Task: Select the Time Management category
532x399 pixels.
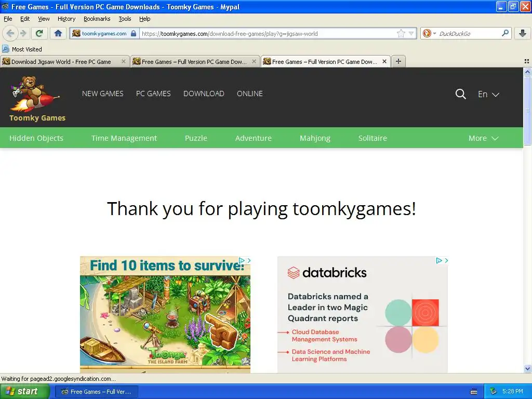Action: coord(124,138)
